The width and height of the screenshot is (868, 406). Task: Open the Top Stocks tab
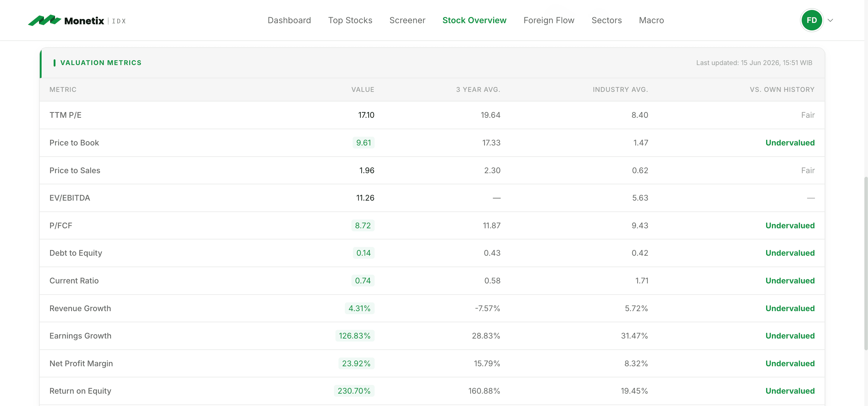[350, 20]
